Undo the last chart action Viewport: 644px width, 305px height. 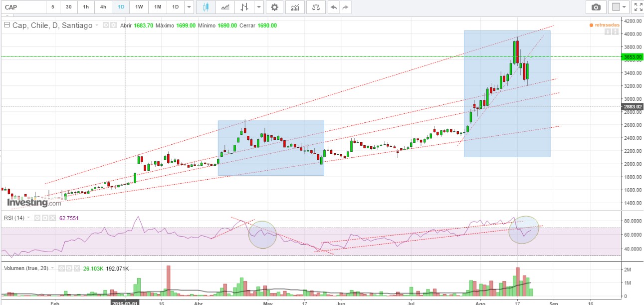pos(333,7)
